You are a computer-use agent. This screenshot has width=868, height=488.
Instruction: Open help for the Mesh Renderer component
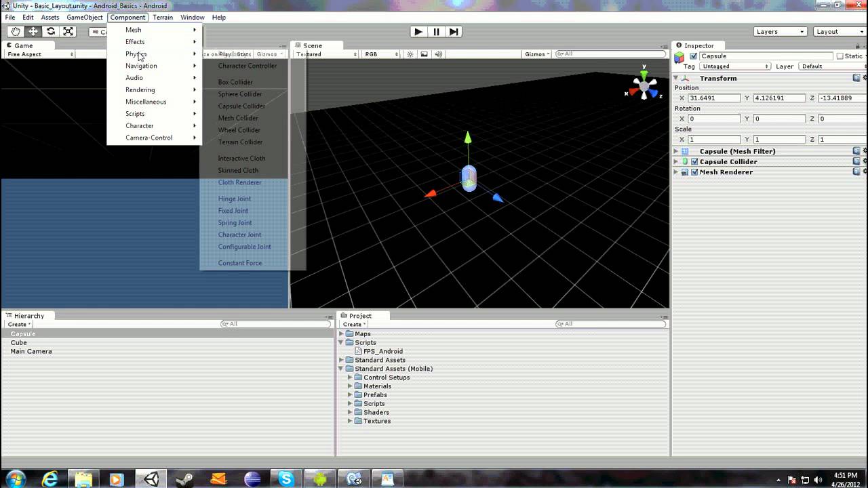pyautogui.click(x=856, y=172)
